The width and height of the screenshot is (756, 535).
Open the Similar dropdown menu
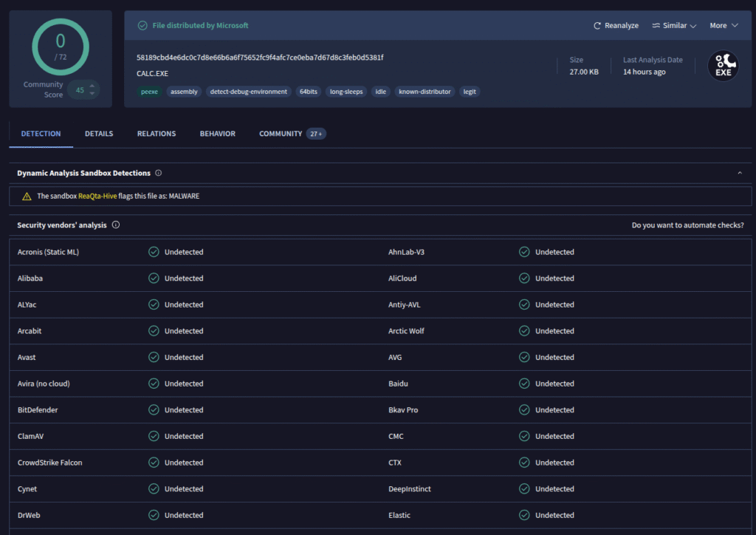coord(674,26)
